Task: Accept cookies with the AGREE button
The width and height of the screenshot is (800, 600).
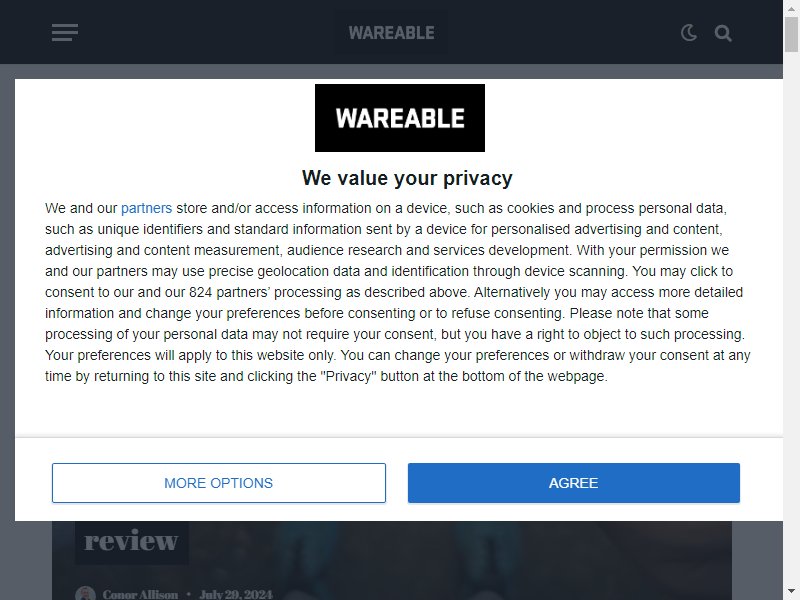Action: [x=573, y=483]
